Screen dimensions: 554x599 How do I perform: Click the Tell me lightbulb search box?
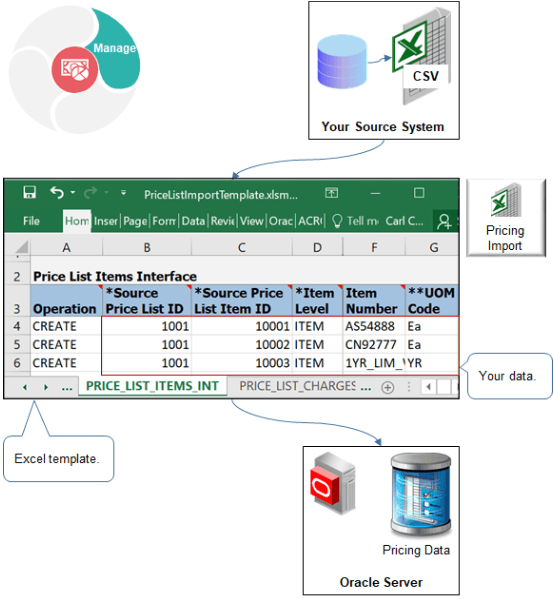pos(355,221)
